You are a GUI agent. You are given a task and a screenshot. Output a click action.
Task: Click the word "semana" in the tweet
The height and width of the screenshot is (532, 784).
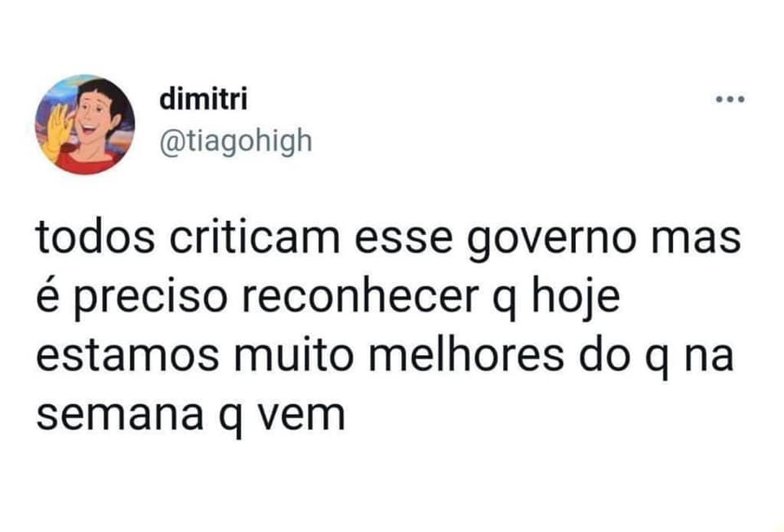click(x=119, y=415)
